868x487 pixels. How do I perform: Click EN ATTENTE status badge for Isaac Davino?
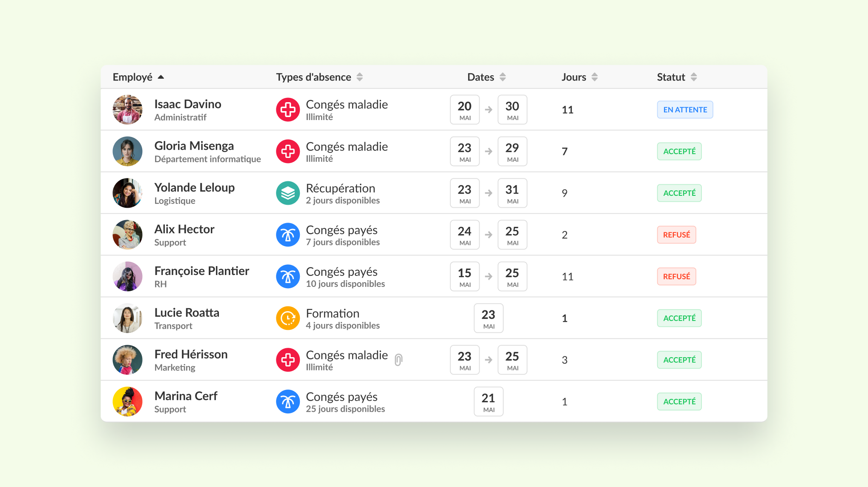[685, 110]
